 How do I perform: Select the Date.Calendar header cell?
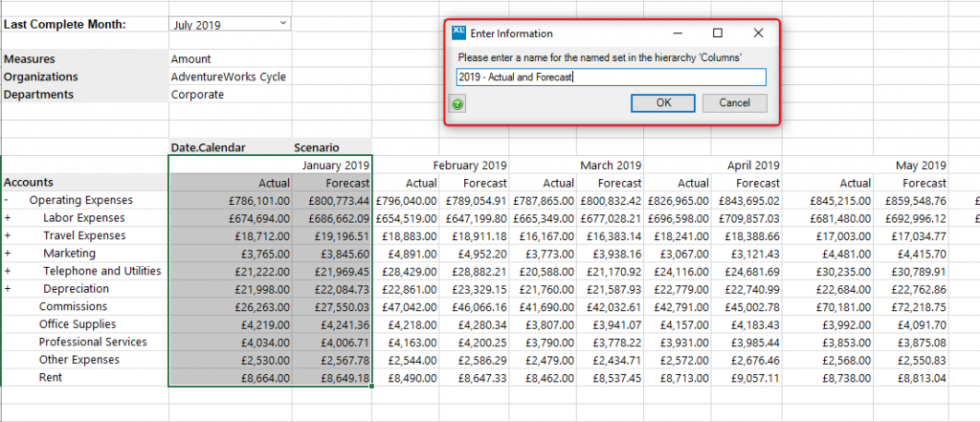(208, 147)
